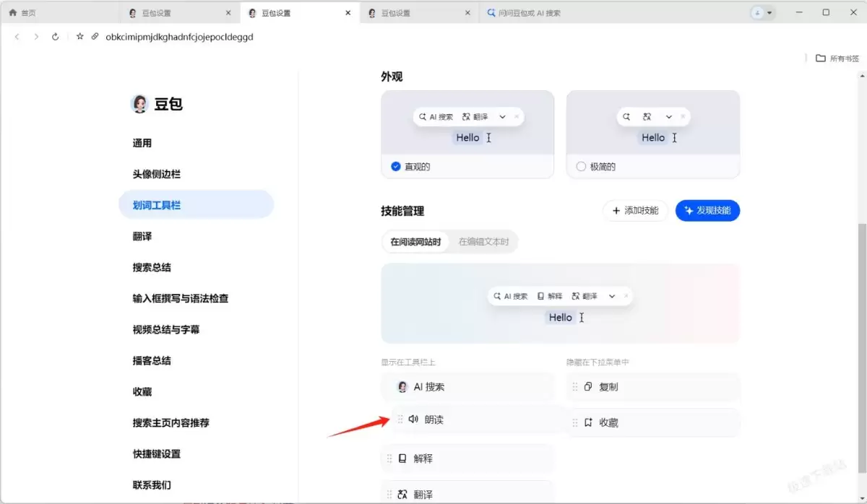
Task: Click the 添加技能 button
Action: coord(635,211)
